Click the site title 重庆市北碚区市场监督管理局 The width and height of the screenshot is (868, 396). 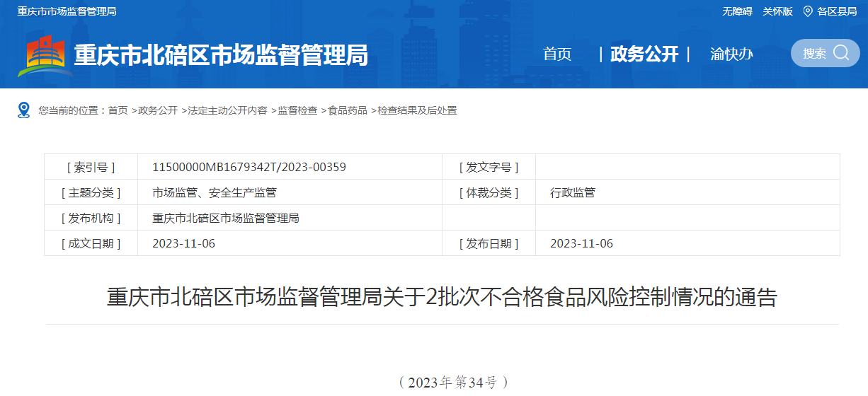(x=221, y=55)
